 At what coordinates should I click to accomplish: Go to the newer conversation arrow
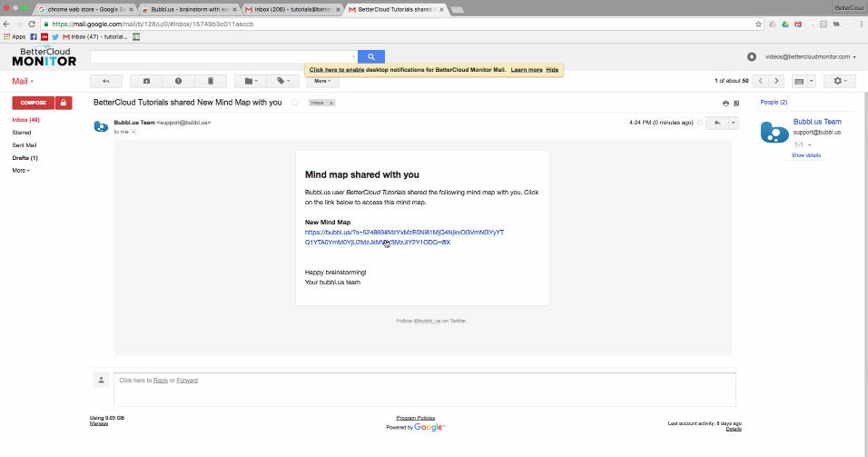coord(761,81)
